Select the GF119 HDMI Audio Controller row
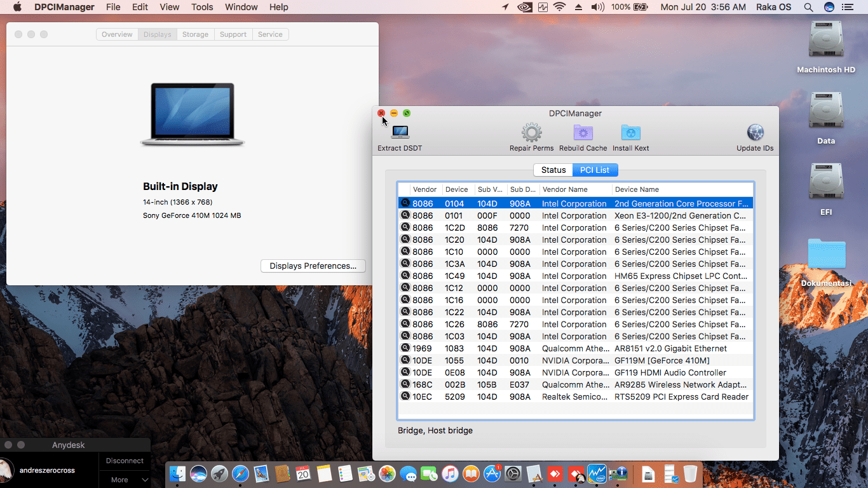 click(x=576, y=372)
